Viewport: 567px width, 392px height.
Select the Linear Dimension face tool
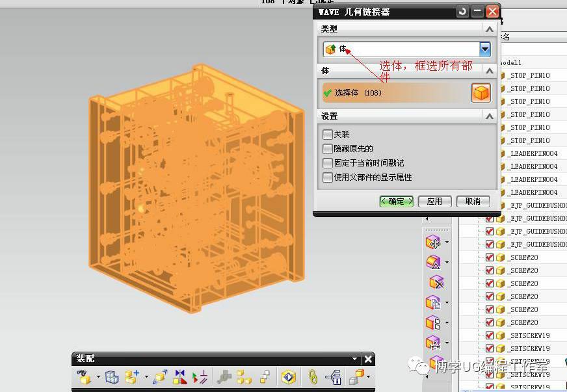click(433, 343)
